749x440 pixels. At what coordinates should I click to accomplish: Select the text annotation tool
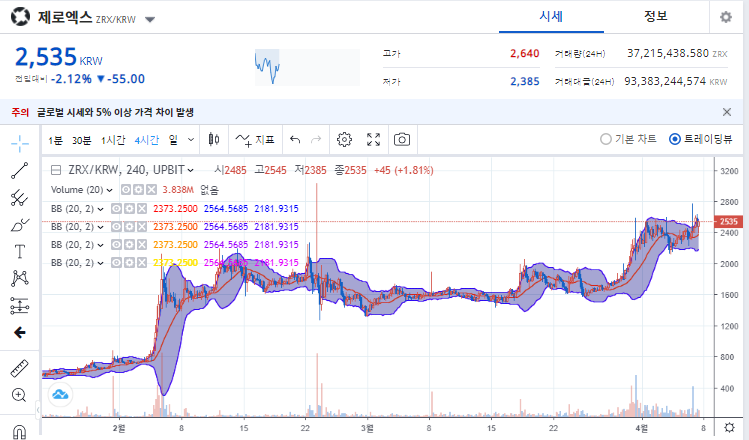pos(20,251)
